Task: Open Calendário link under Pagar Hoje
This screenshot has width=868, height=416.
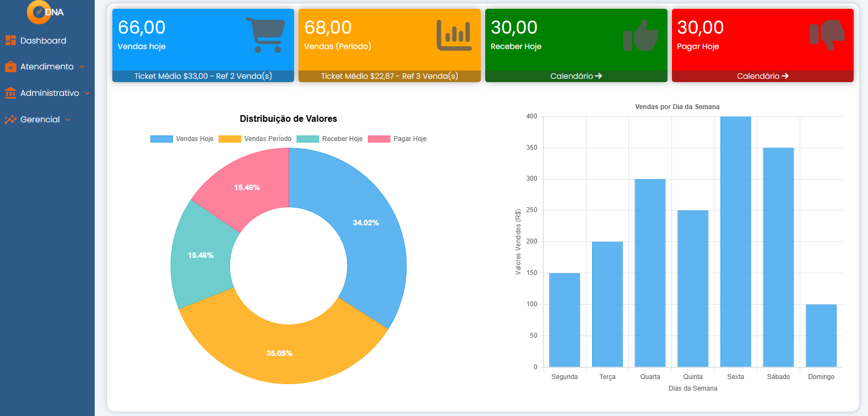Action: coord(762,76)
